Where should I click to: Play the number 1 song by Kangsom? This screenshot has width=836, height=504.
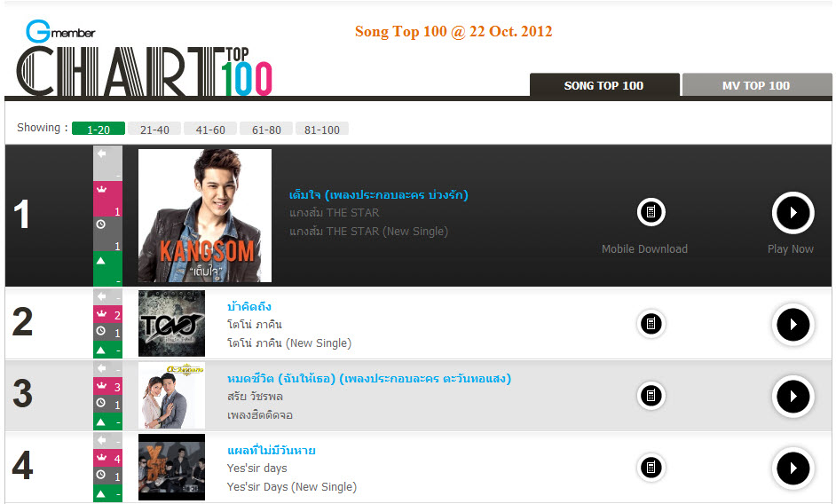793,212
